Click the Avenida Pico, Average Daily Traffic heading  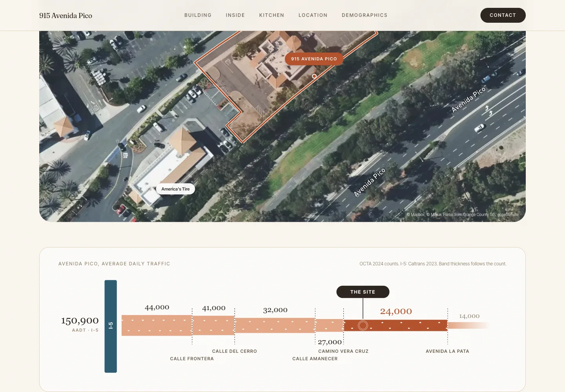click(114, 264)
